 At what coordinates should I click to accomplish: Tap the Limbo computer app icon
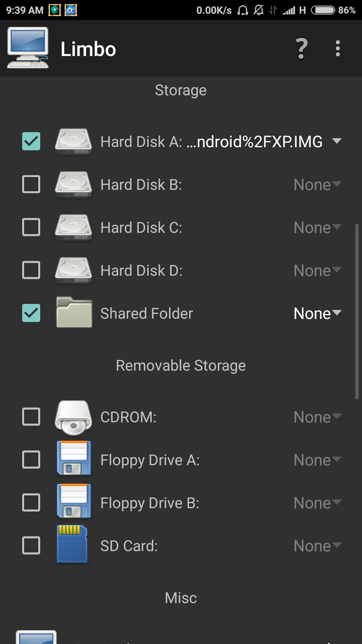(x=28, y=48)
